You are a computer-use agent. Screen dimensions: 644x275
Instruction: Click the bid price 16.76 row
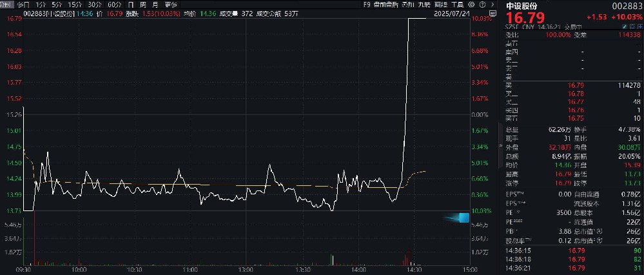(x=574, y=110)
